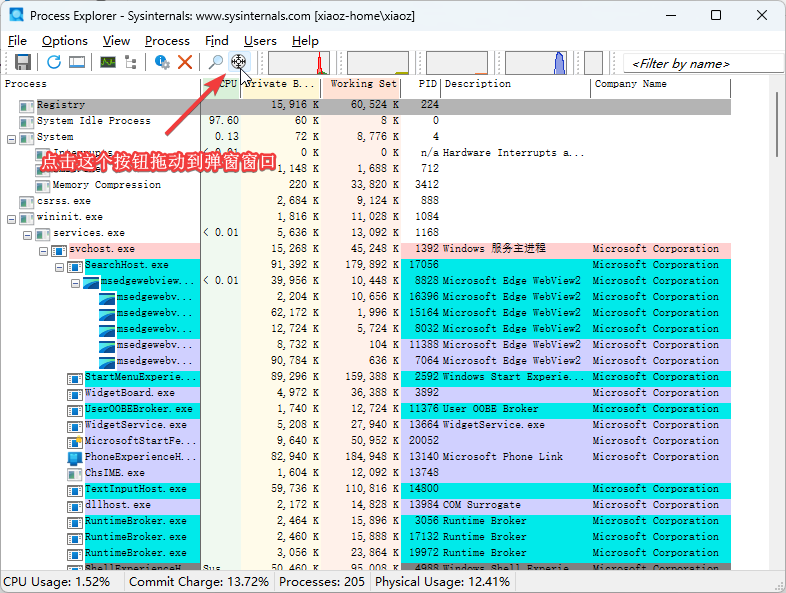Collapse the services.exe tree node
The image size is (786, 593).
coord(27,233)
